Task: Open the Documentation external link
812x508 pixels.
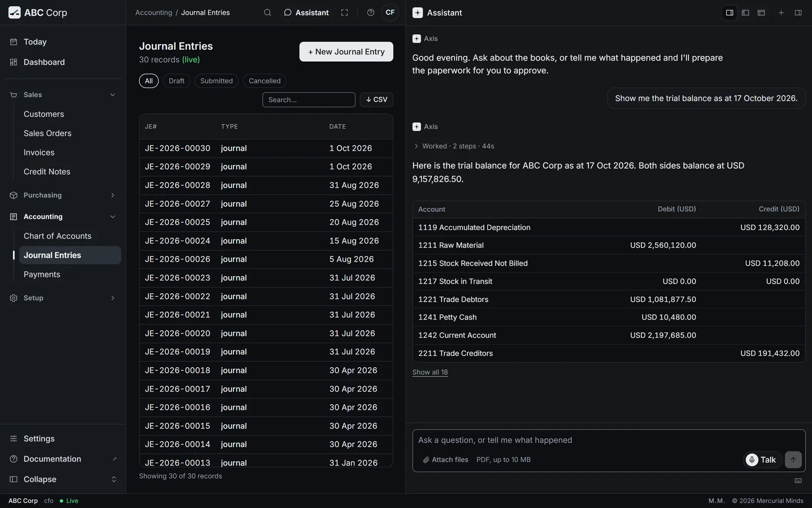Action: point(63,459)
